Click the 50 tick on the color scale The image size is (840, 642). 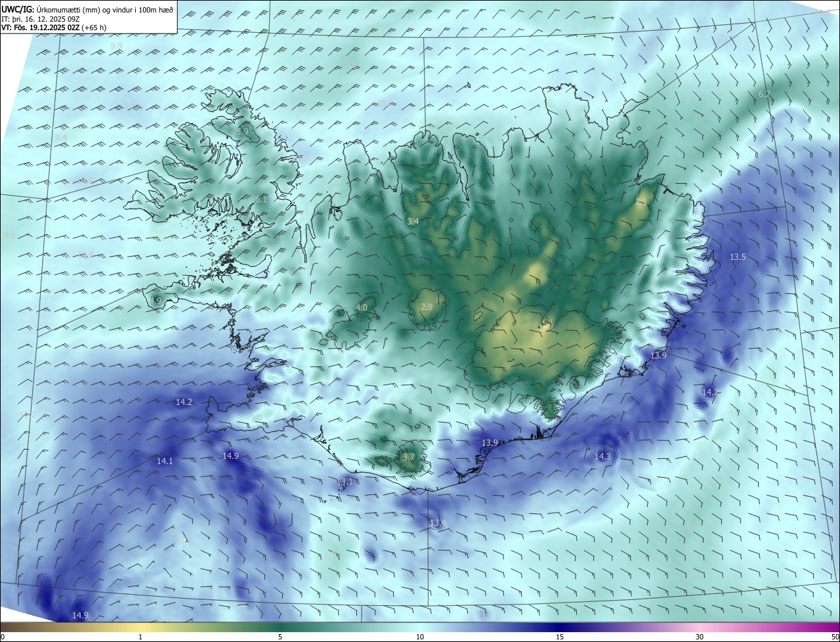click(835, 637)
